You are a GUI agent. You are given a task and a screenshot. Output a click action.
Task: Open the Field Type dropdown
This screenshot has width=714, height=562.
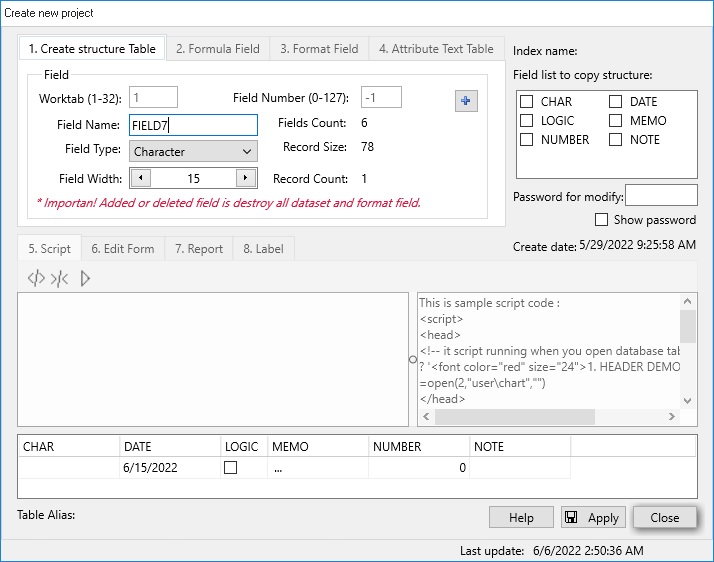click(194, 152)
